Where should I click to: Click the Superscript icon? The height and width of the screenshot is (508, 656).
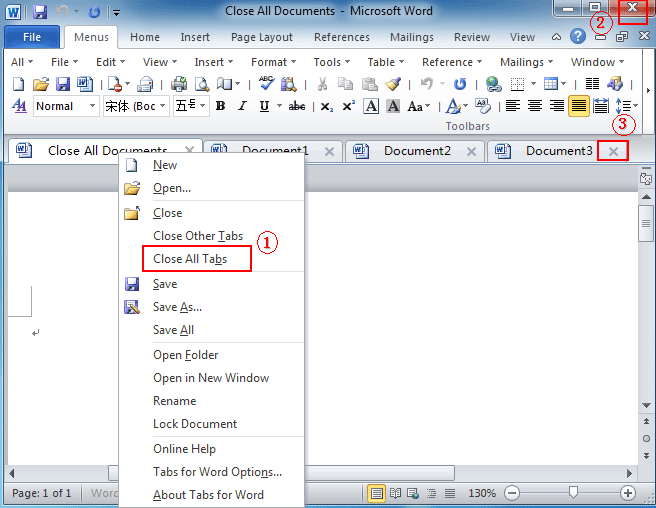pos(348,106)
